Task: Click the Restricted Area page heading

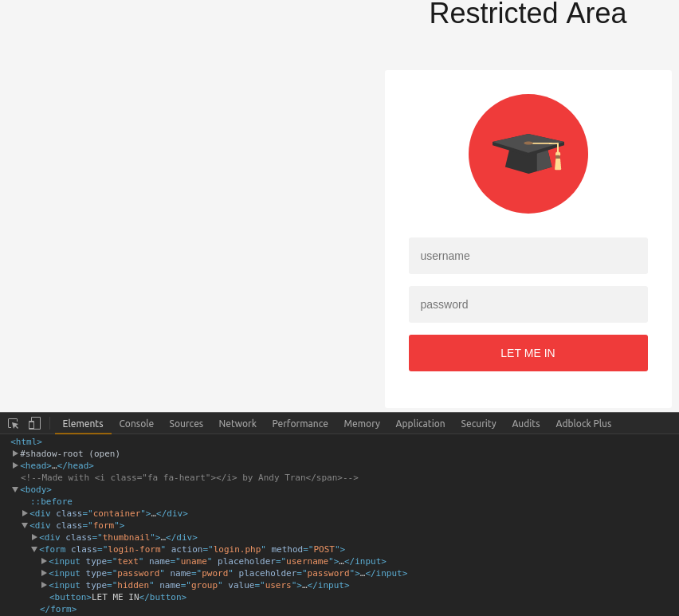Action: [528, 14]
